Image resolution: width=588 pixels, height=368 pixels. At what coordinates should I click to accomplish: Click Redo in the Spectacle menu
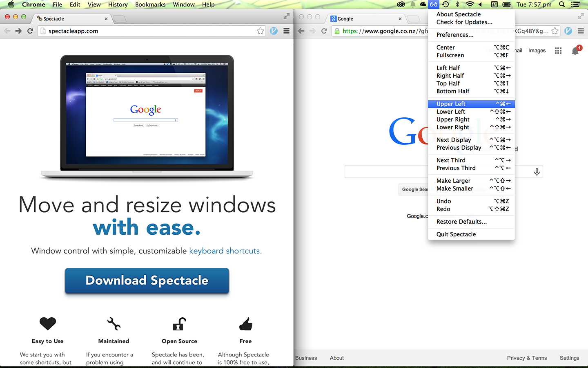[471, 209]
